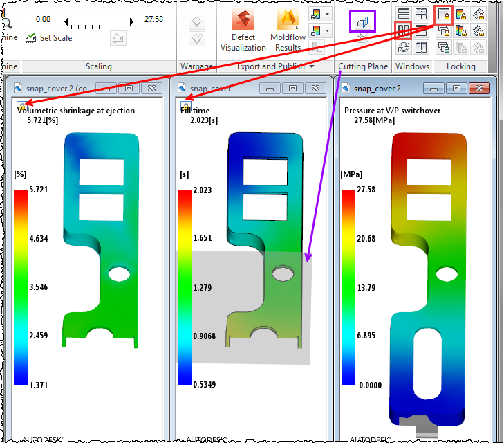504x445 pixels.
Task: Click the colored plot icon with small square
Action: (x=316, y=31)
